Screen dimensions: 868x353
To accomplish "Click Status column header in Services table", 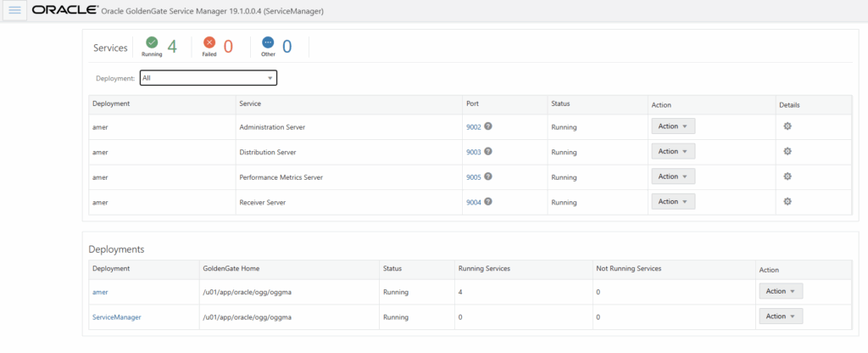I will click(560, 104).
